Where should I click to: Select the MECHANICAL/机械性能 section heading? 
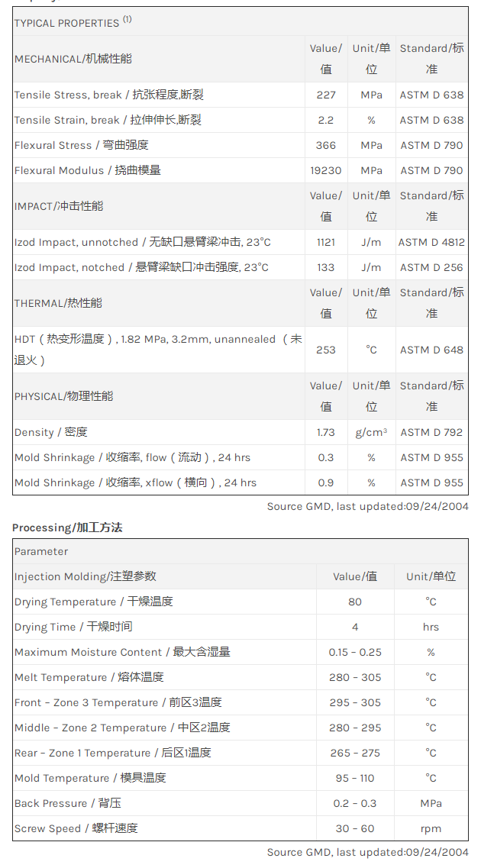pos(73,59)
